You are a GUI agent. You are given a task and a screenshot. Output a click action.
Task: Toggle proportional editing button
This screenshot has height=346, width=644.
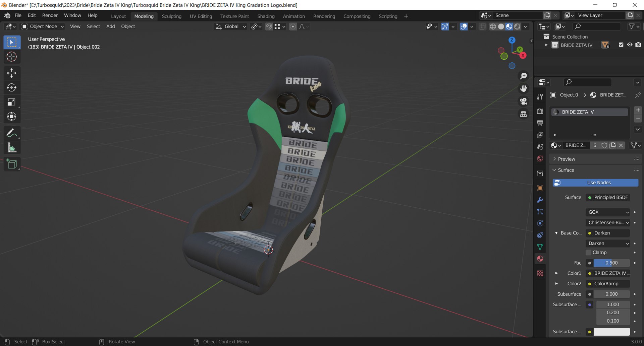(293, 26)
